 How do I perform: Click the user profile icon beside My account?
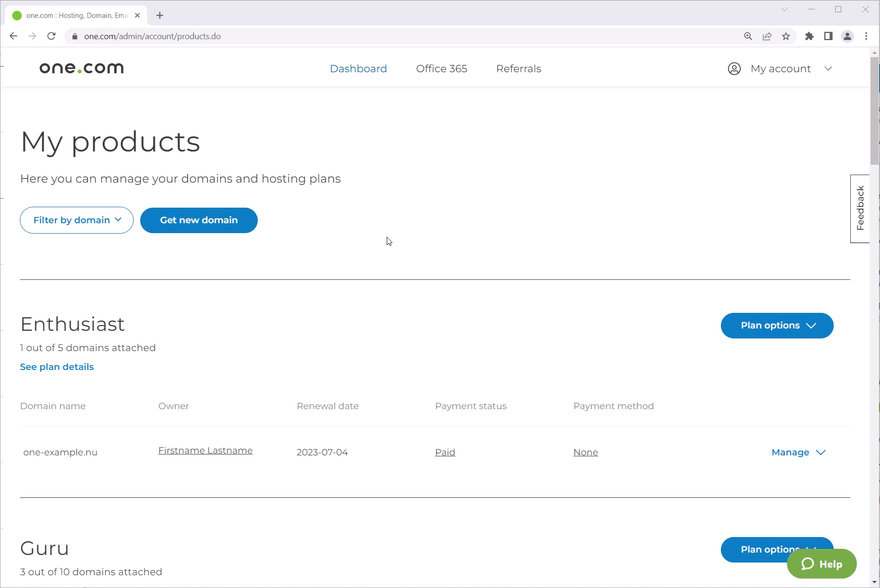click(x=734, y=68)
